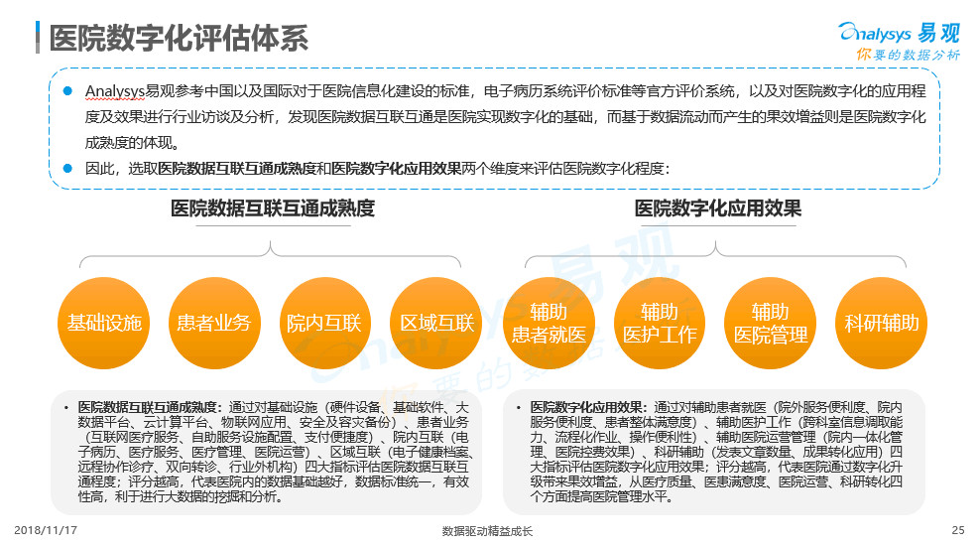
Task: Click the 院内互联 orange circle
Action: pos(324,323)
